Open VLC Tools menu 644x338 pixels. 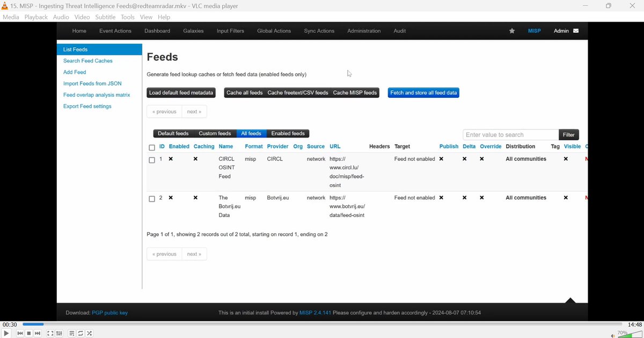coord(128,17)
